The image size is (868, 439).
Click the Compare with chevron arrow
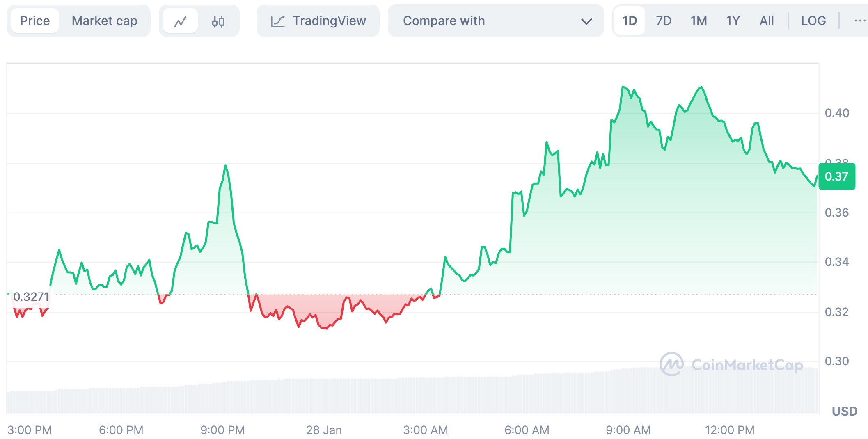pyautogui.click(x=586, y=21)
